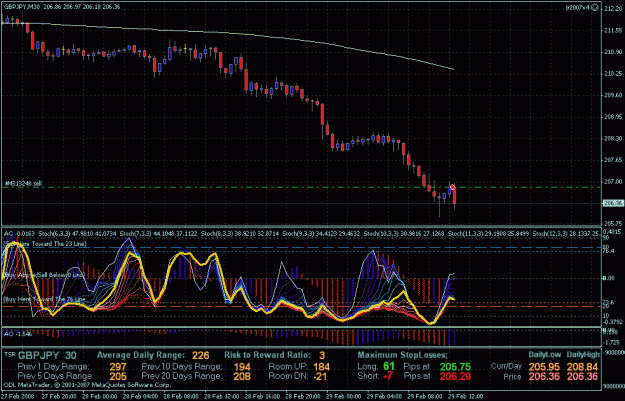This screenshot has width=625, height=401.
Task: Click the Maximum StopLosses heading
Action: [403, 355]
